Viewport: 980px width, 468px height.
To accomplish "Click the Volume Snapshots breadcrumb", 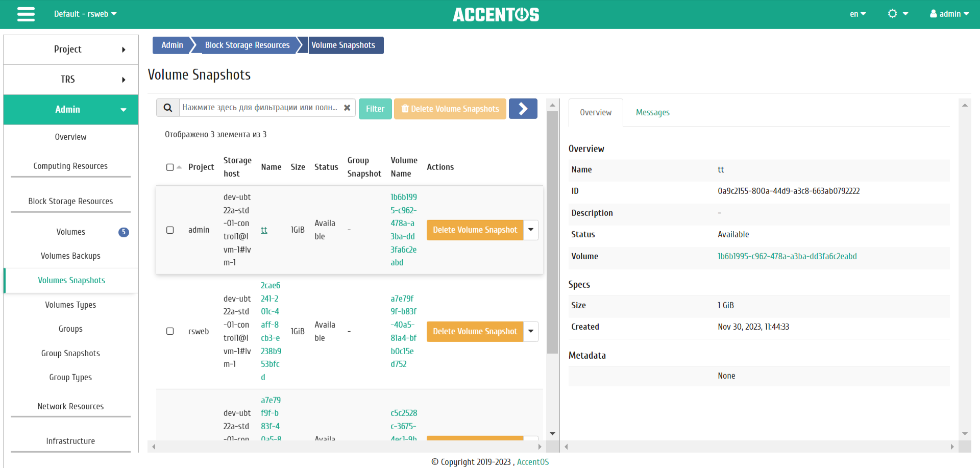I will 344,45.
